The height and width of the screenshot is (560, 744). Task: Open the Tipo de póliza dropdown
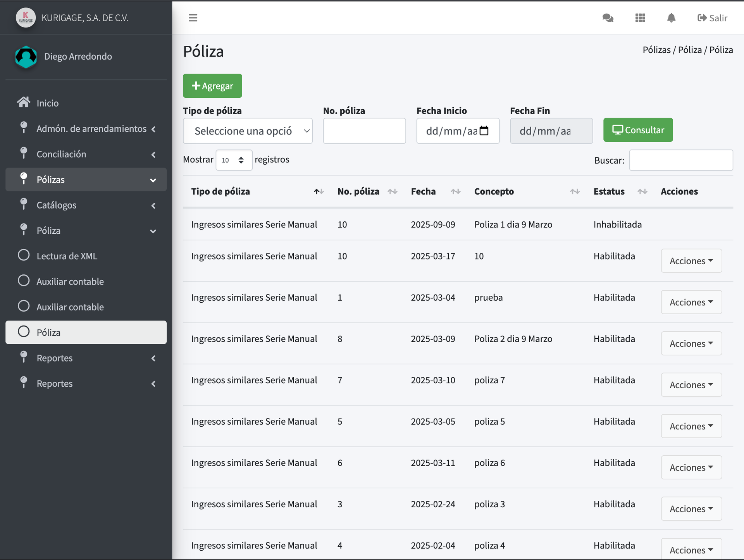[x=248, y=131]
